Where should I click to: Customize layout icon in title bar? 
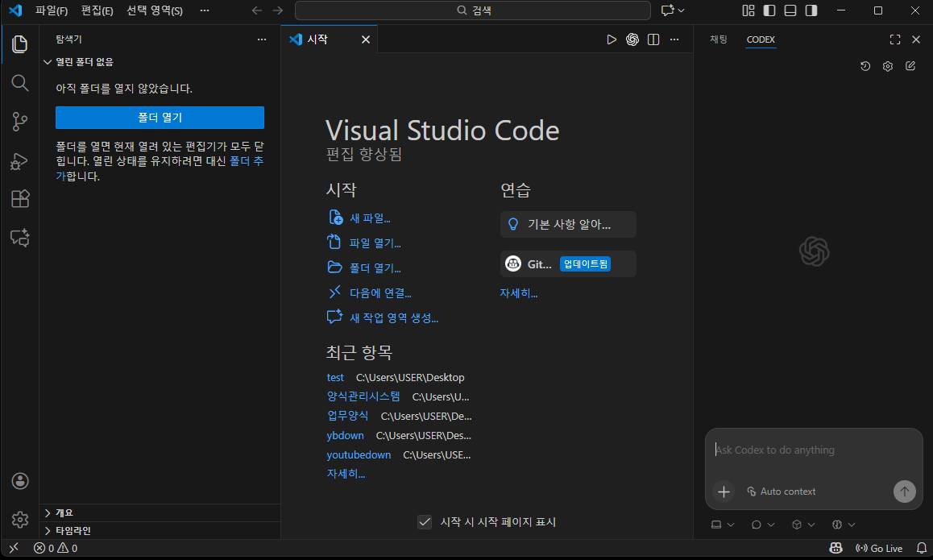(x=748, y=10)
